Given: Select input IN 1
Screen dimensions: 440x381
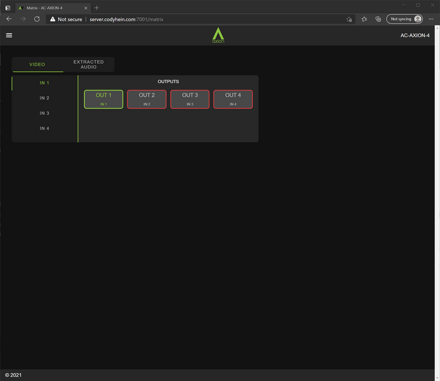Looking at the screenshot, I should coord(44,83).
